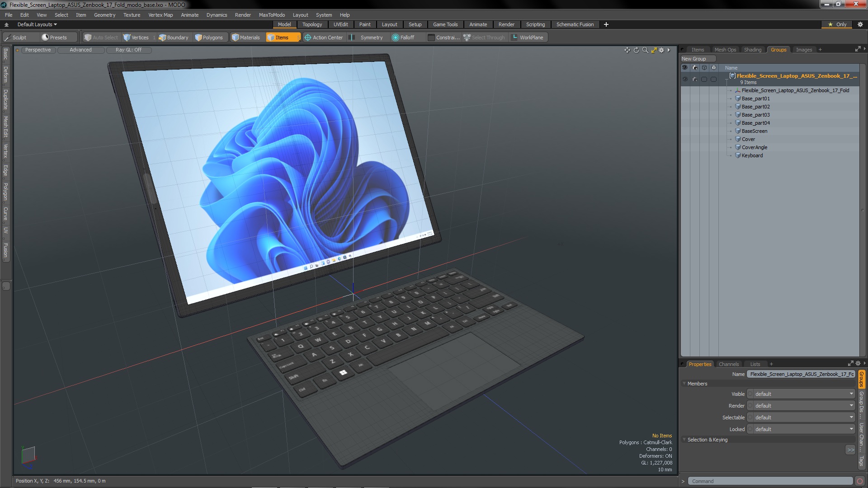
Task: Click the >> more button in Selection & Keying
Action: (x=850, y=450)
